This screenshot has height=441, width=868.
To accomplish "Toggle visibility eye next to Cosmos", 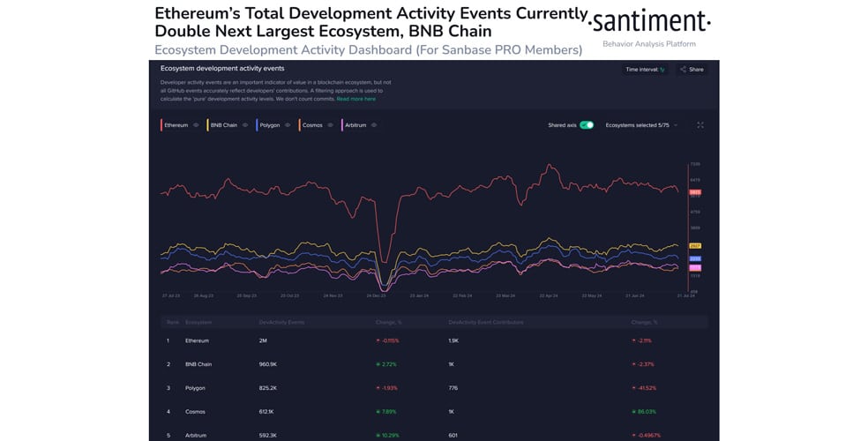I will click(330, 125).
